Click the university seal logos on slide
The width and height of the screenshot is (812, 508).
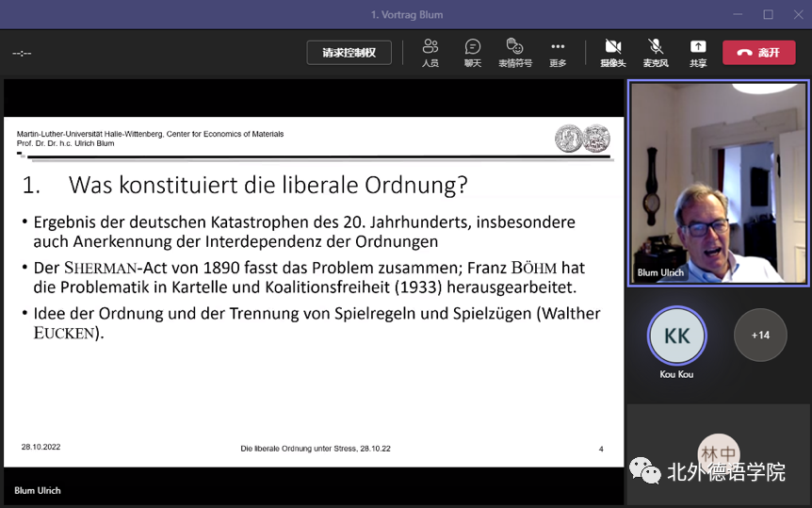point(582,139)
